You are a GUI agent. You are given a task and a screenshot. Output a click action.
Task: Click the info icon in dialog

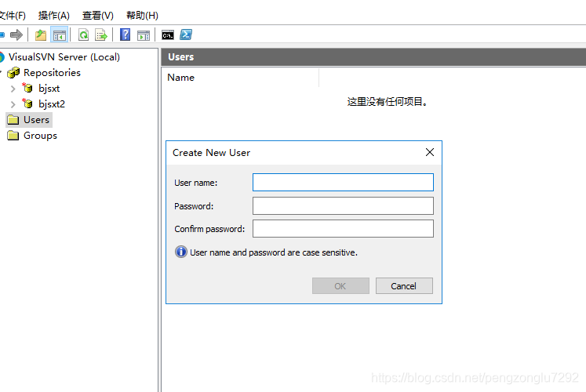click(181, 252)
